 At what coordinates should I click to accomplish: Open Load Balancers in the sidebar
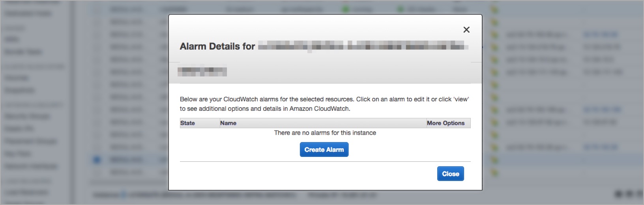click(26, 192)
